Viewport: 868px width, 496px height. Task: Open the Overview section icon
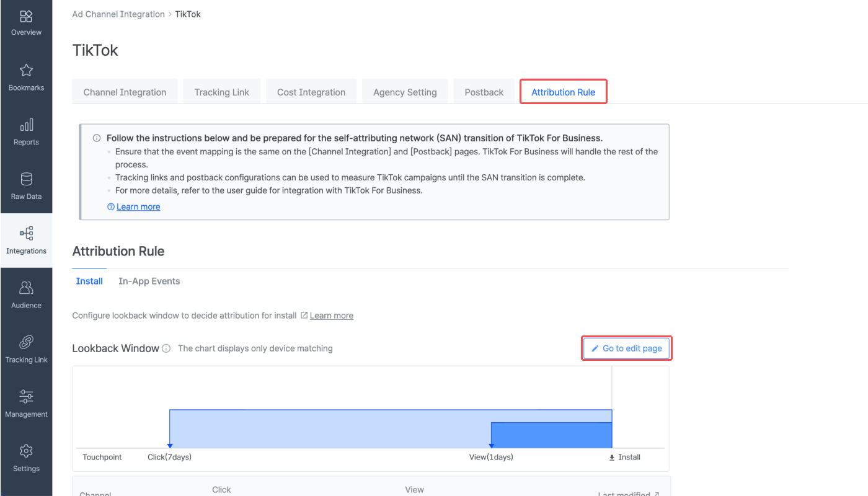click(26, 17)
